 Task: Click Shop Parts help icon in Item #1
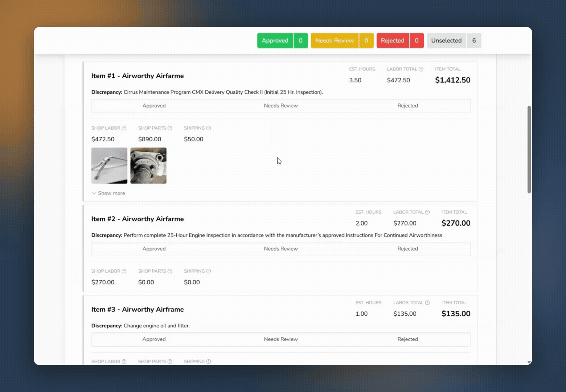pyautogui.click(x=170, y=128)
